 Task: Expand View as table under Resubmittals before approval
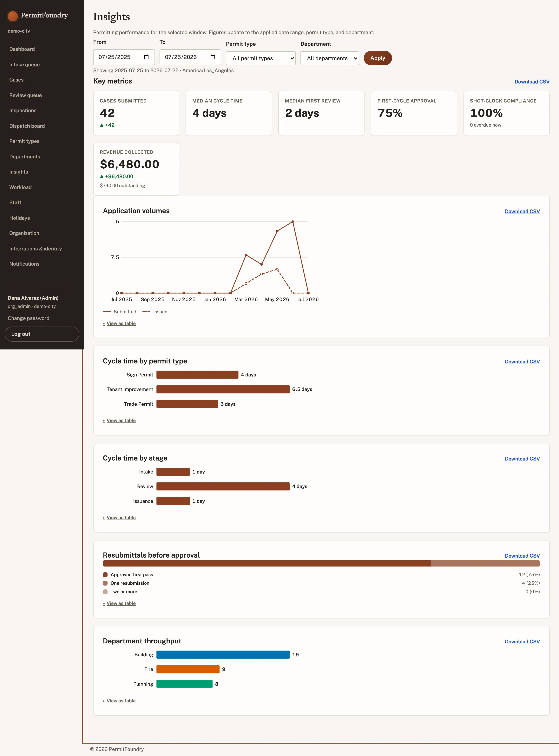pos(119,603)
